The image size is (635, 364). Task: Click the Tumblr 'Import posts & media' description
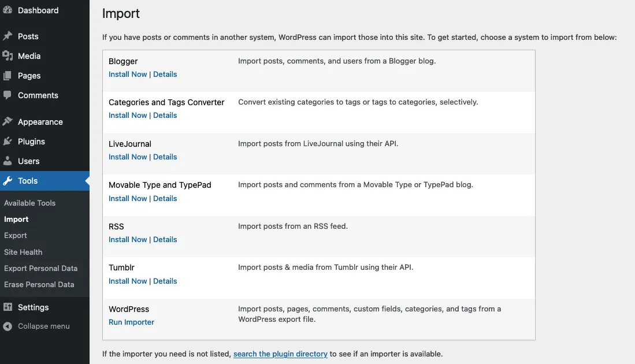[x=326, y=268]
